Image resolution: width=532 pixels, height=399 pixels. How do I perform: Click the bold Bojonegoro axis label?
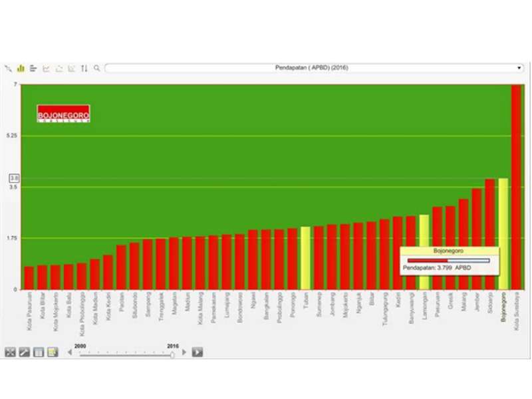[x=503, y=307]
